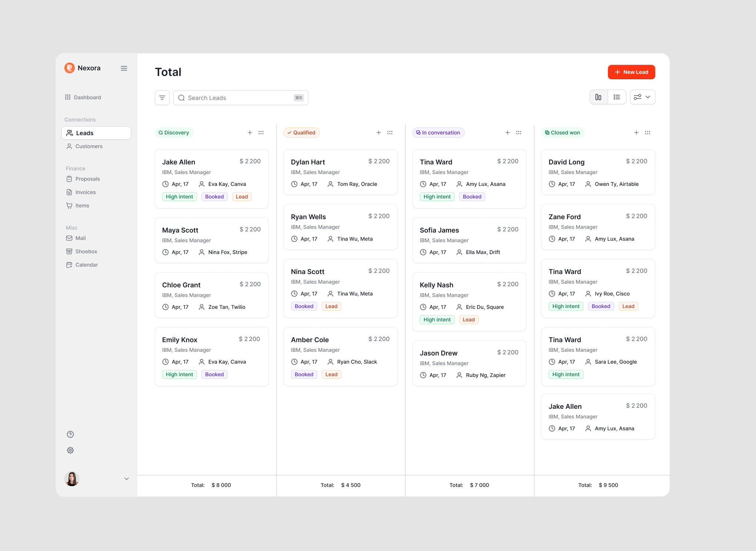Click the Closed won total $ 9 500
The image size is (756, 551).
609,485
